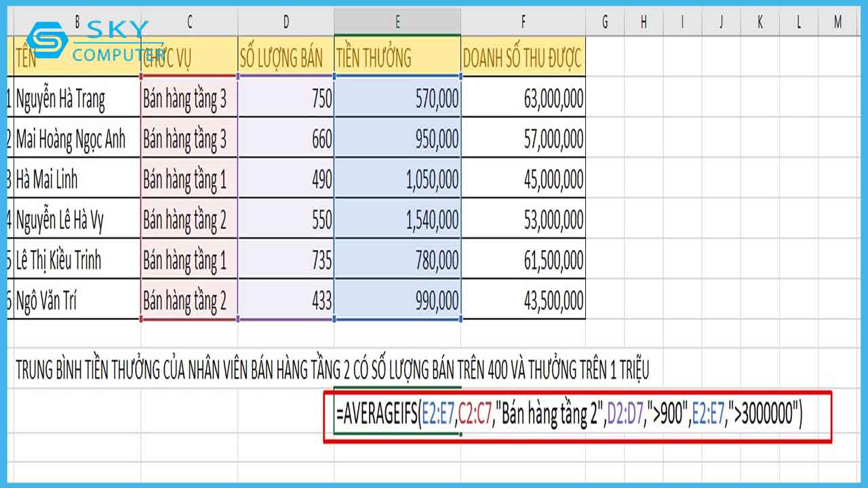Click the cell with value 63,000,000
Viewport: 868px width, 488px height.
pyautogui.click(x=523, y=100)
